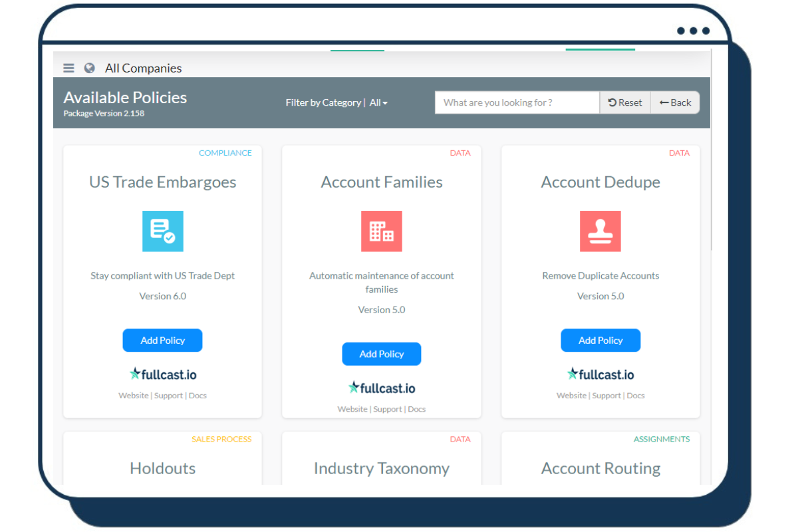Click the US Trade Embargoes compliance document icon

[x=162, y=231]
